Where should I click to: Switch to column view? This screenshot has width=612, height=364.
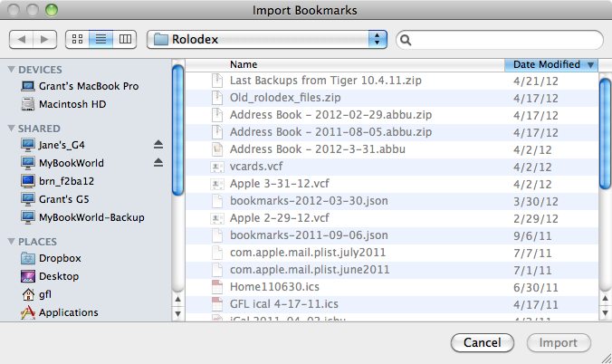pyautogui.click(x=125, y=40)
